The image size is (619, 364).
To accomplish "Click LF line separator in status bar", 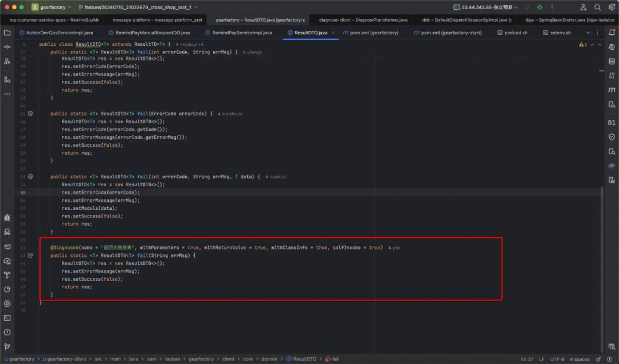I will (542, 359).
